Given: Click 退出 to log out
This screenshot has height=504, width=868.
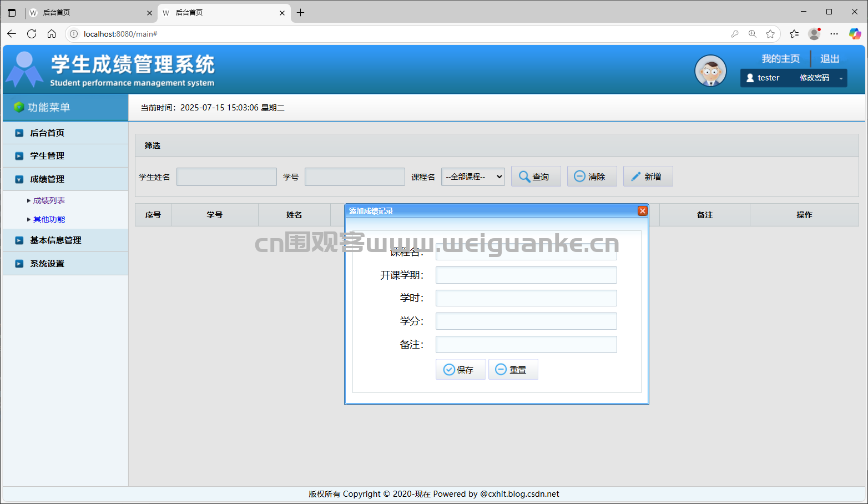Looking at the screenshot, I should 830,59.
